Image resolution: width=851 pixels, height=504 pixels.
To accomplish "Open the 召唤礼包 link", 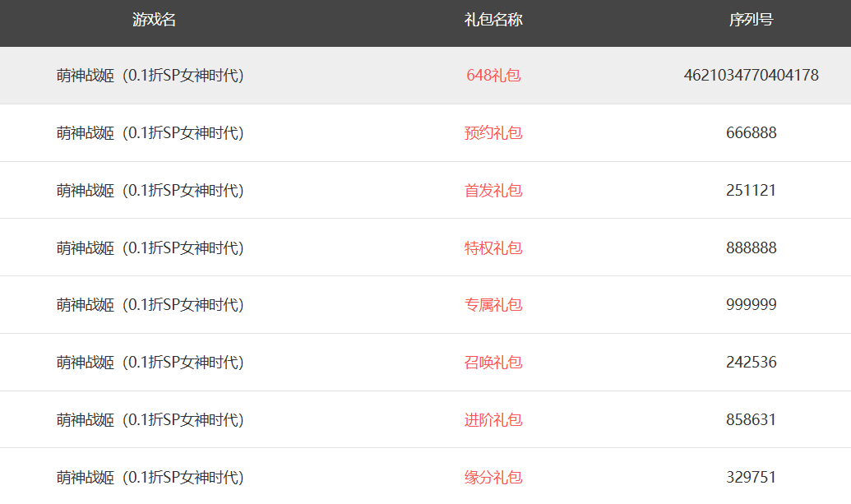I will coord(493,363).
